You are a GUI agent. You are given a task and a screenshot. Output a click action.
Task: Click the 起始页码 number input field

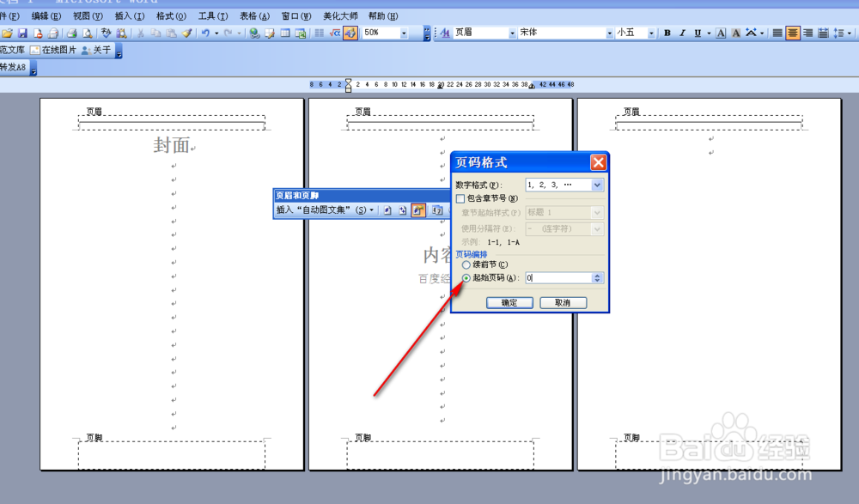(558, 278)
